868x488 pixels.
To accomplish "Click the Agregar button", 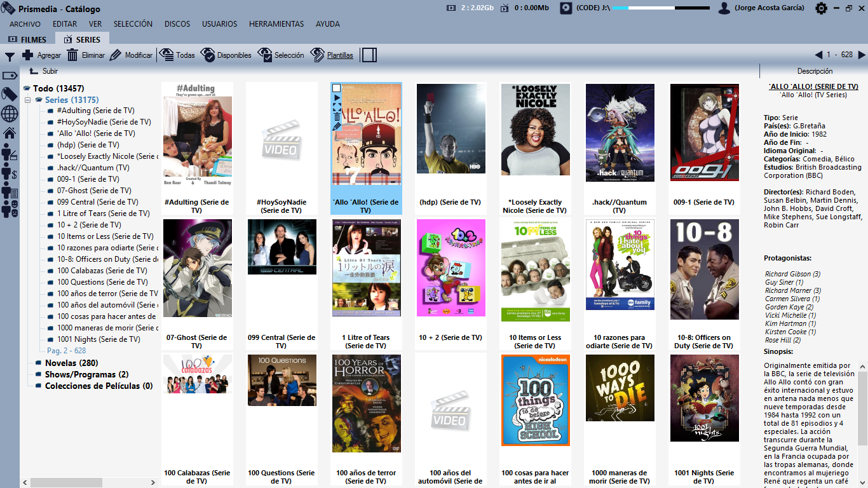I will [42, 55].
